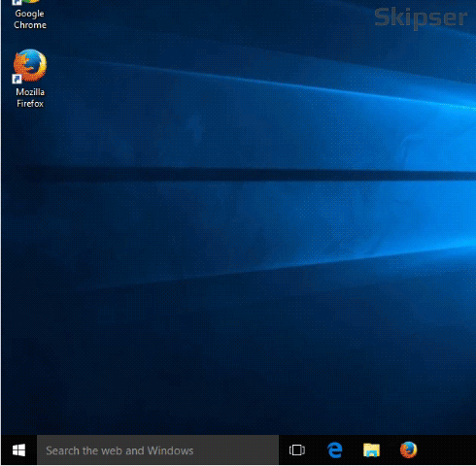Click the word Windows in the search placeholder
The height and width of the screenshot is (466, 476).
170,450
